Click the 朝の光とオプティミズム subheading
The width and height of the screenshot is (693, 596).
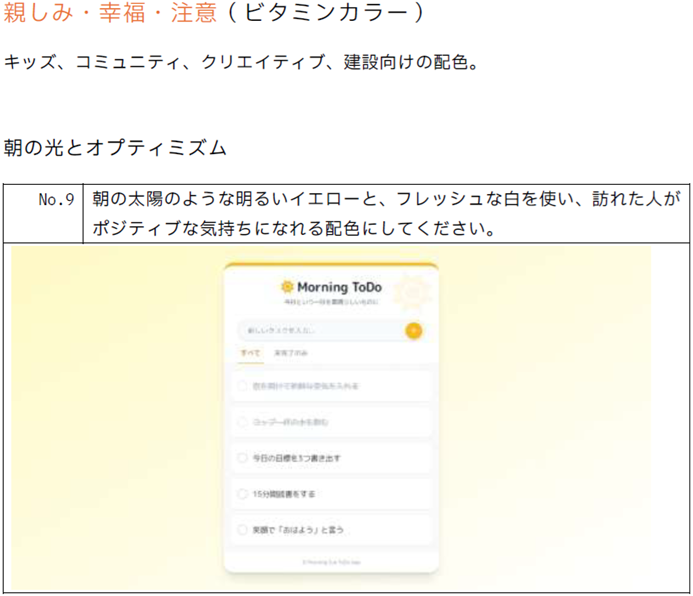point(115,148)
